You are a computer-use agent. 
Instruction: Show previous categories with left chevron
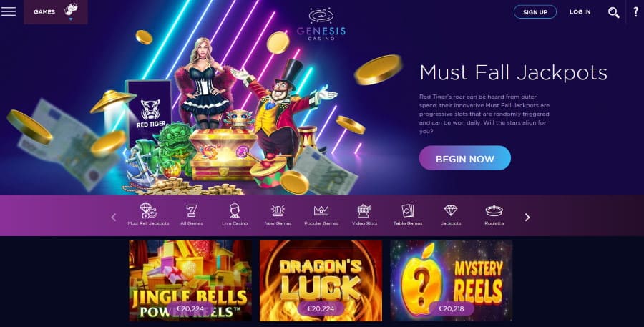click(x=114, y=218)
